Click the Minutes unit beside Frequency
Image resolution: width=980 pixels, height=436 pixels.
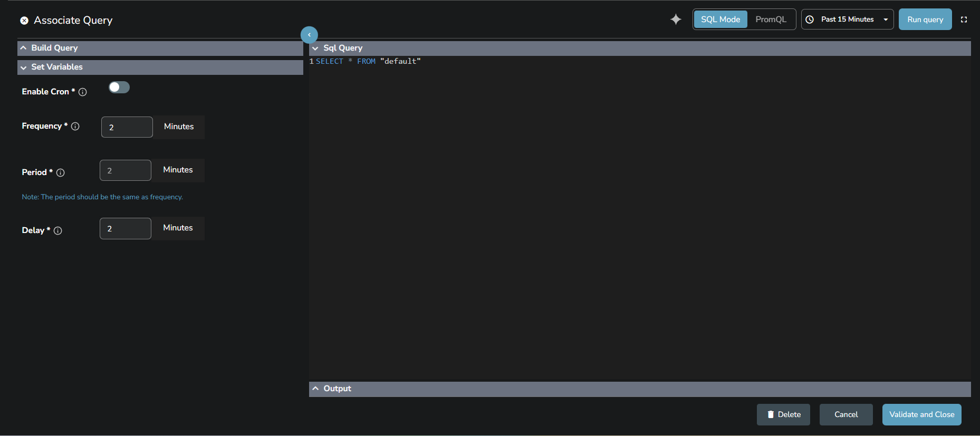pyautogui.click(x=179, y=127)
